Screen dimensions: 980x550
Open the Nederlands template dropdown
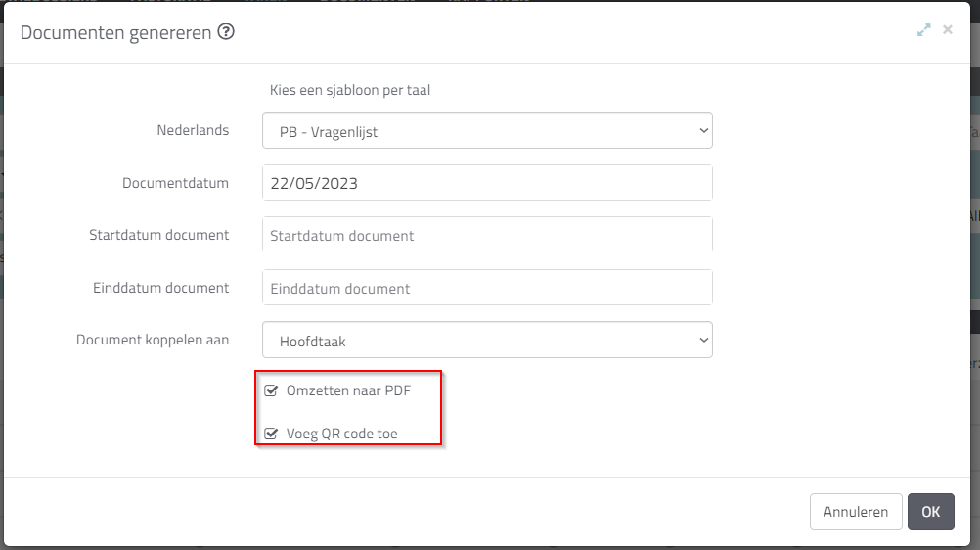[486, 131]
